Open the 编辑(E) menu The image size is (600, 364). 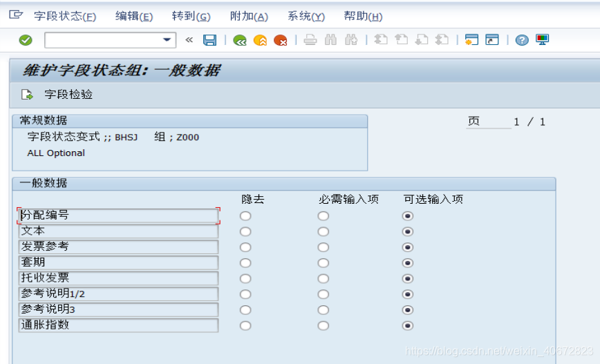[x=134, y=16]
